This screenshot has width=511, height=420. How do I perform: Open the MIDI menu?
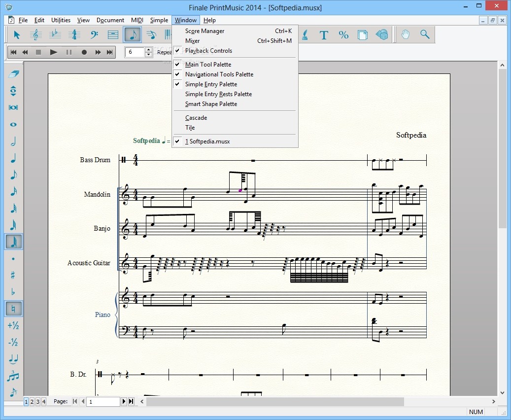pos(137,20)
